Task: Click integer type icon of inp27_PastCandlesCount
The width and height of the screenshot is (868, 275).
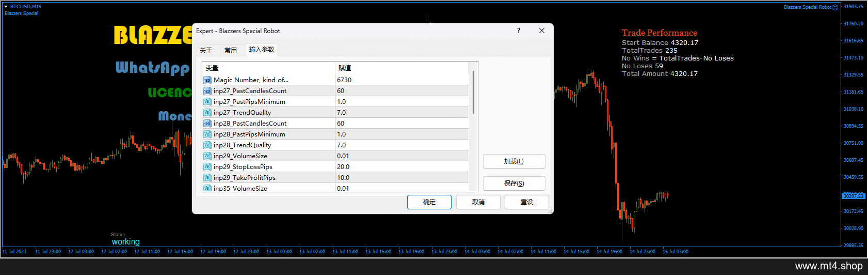Action: pos(207,91)
